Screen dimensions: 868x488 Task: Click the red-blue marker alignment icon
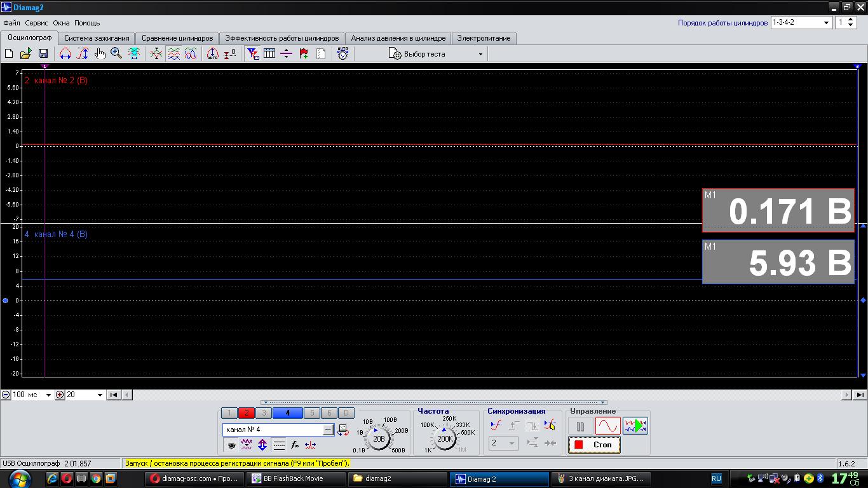click(311, 445)
